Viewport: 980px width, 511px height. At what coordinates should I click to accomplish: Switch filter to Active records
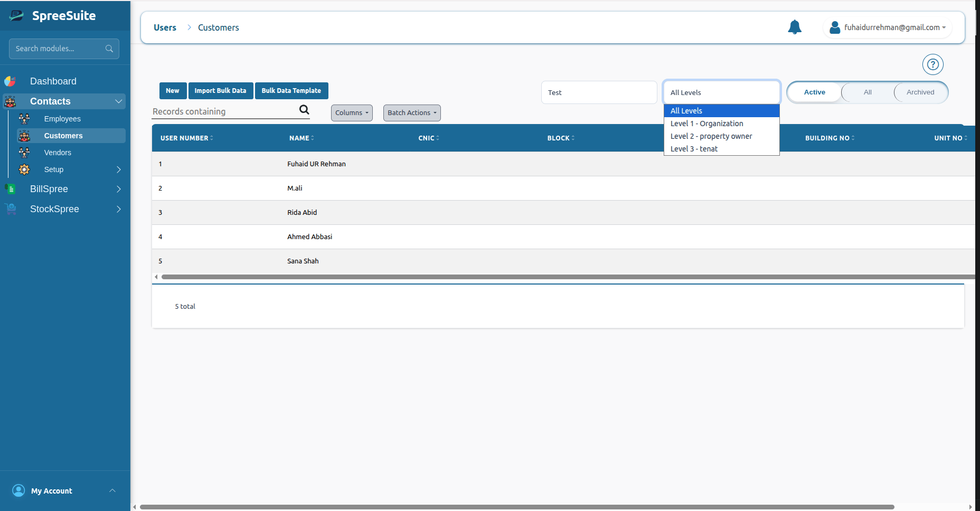click(815, 92)
